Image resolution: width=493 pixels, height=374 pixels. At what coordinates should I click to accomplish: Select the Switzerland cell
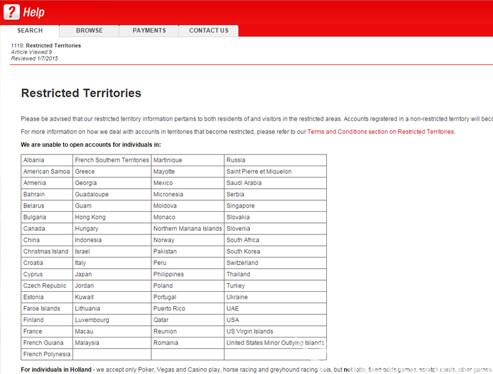click(275, 263)
